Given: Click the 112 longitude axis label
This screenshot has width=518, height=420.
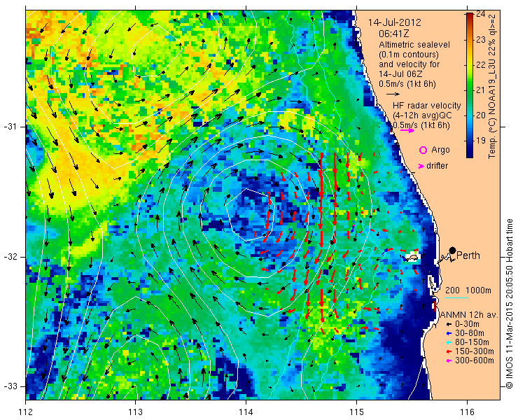Looking at the screenshot, I should (26, 412).
